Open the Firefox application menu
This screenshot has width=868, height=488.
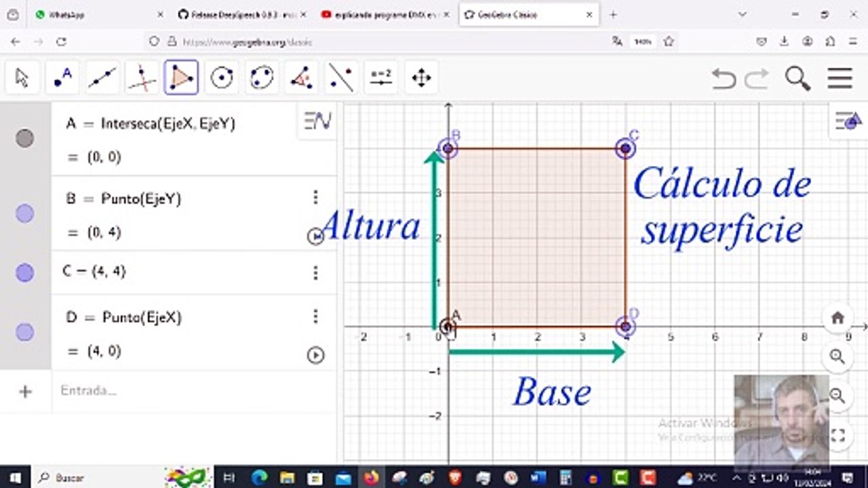[x=852, y=41]
